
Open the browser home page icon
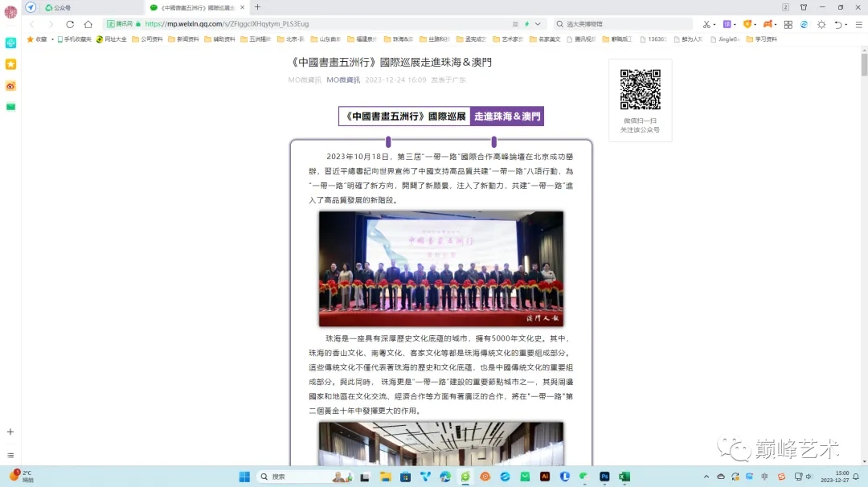click(x=88, y=24)
